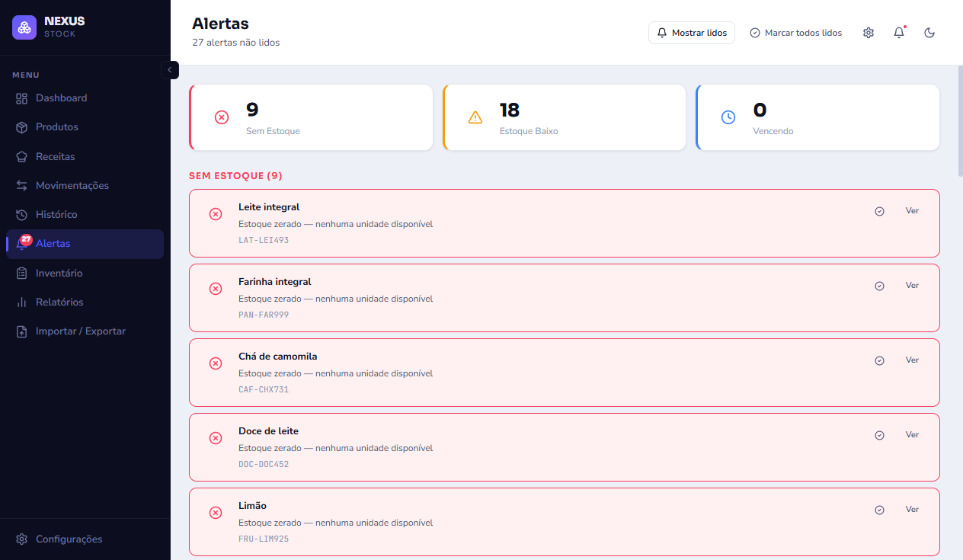The image size is (963, 560).
Task: Open the notifications bell in the header
Action: point(899,33)
